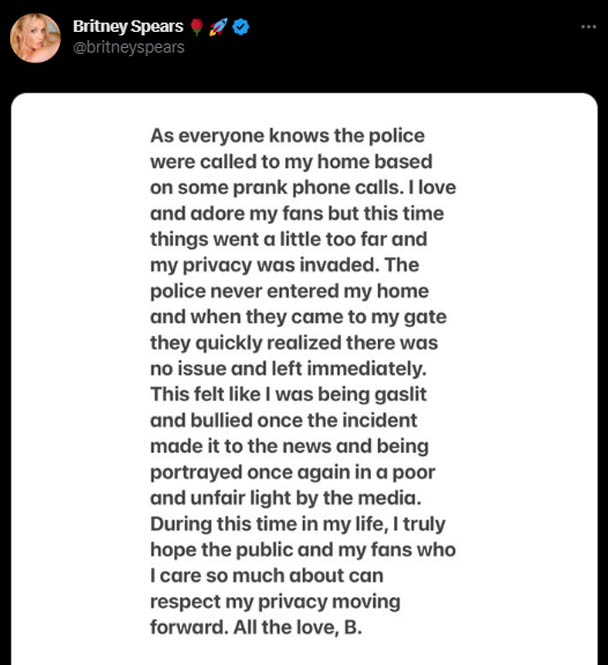This screenshot has width=608, height=665.
Task: Click the line "on some prank phone calls. I love"
Action: point(303,187)
